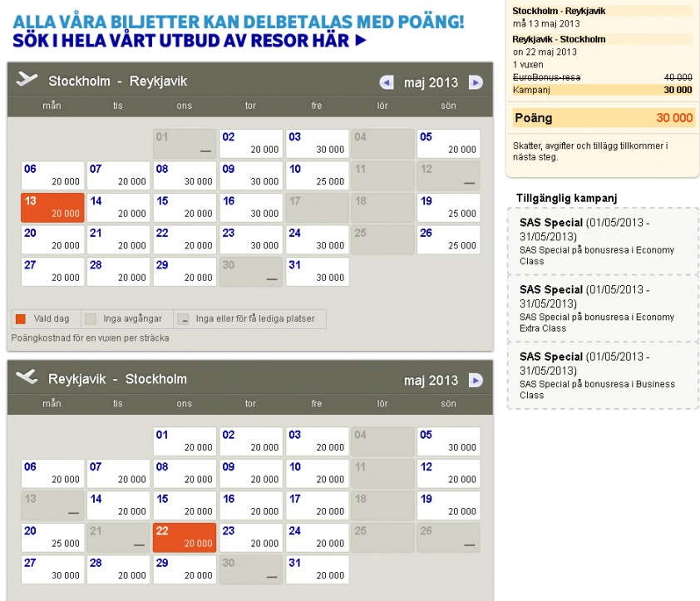Select return 03 May in lower calendar

[317, 441]
